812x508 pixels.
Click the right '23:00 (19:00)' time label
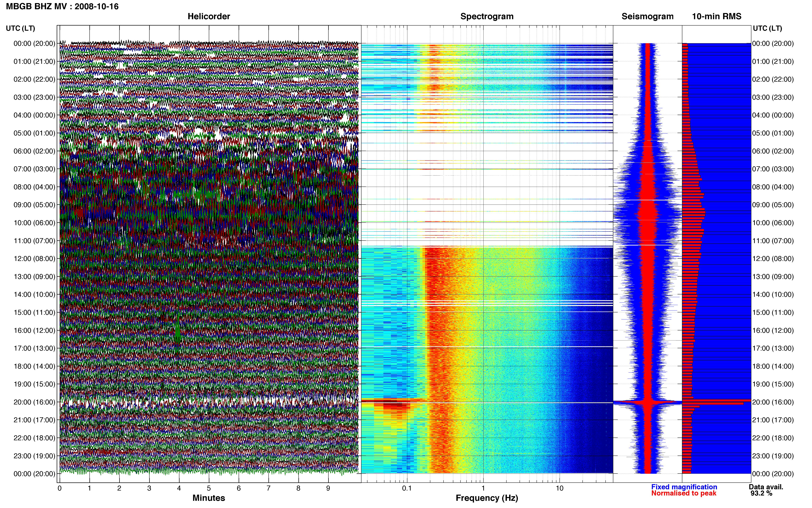(x=773, y=456)
